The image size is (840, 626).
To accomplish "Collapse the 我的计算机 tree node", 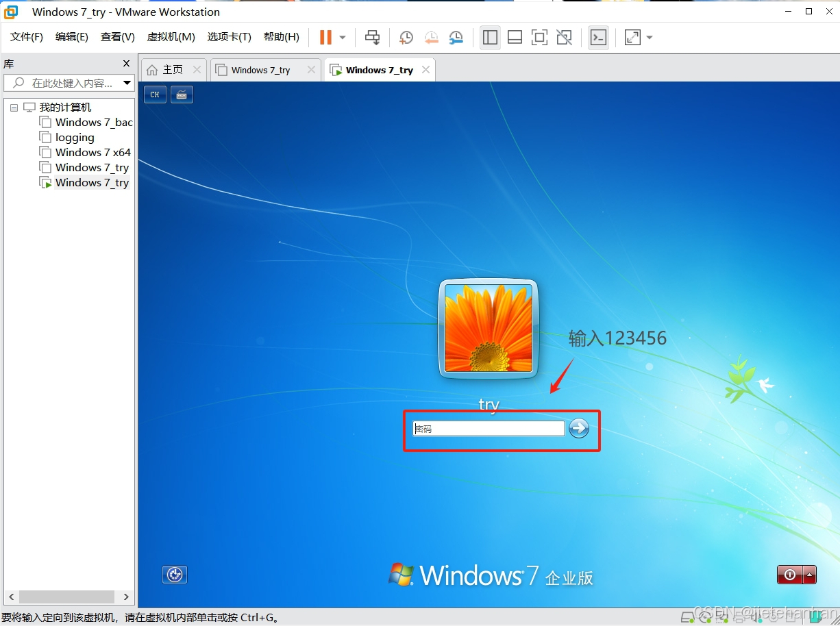I will (14, 108).
